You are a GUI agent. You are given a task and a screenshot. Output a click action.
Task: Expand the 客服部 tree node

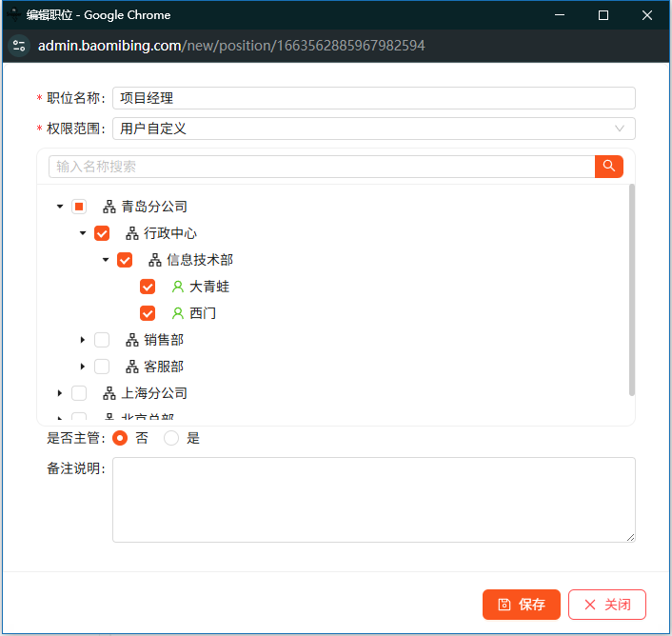coord(83,367)
